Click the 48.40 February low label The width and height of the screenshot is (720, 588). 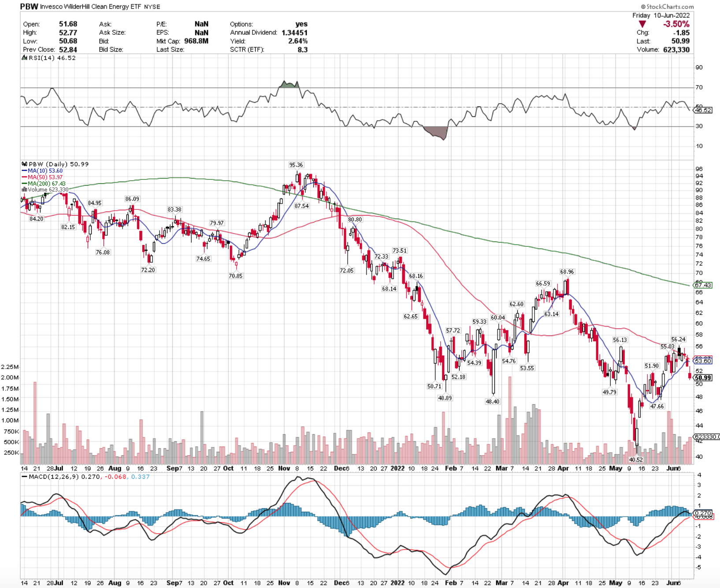point(492,402)
